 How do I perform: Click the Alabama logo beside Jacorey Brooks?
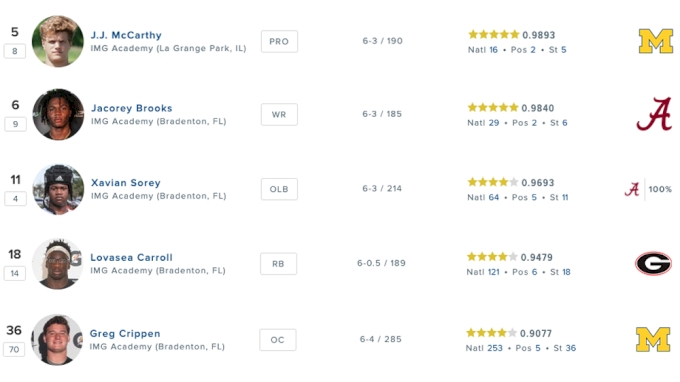(x=654, y=114)
